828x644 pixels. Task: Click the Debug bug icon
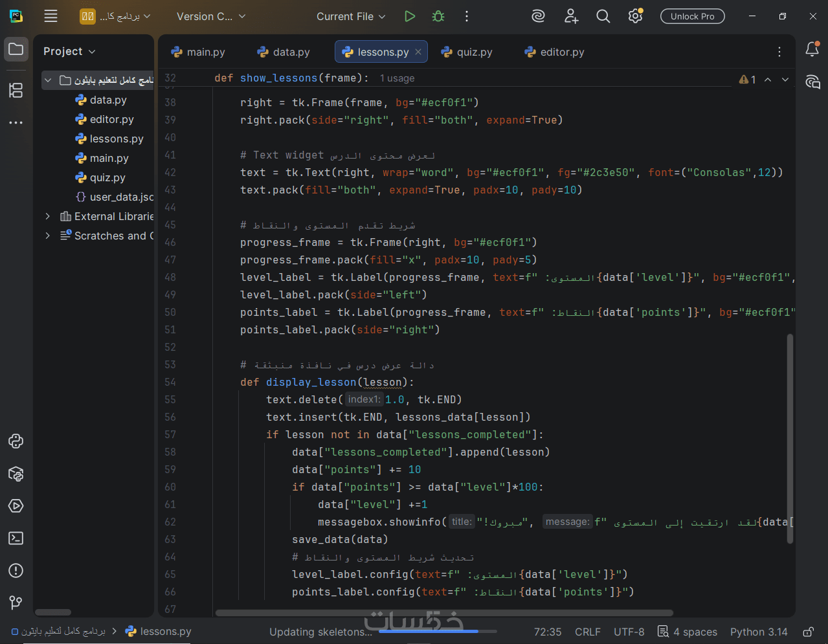coord(438,16)
